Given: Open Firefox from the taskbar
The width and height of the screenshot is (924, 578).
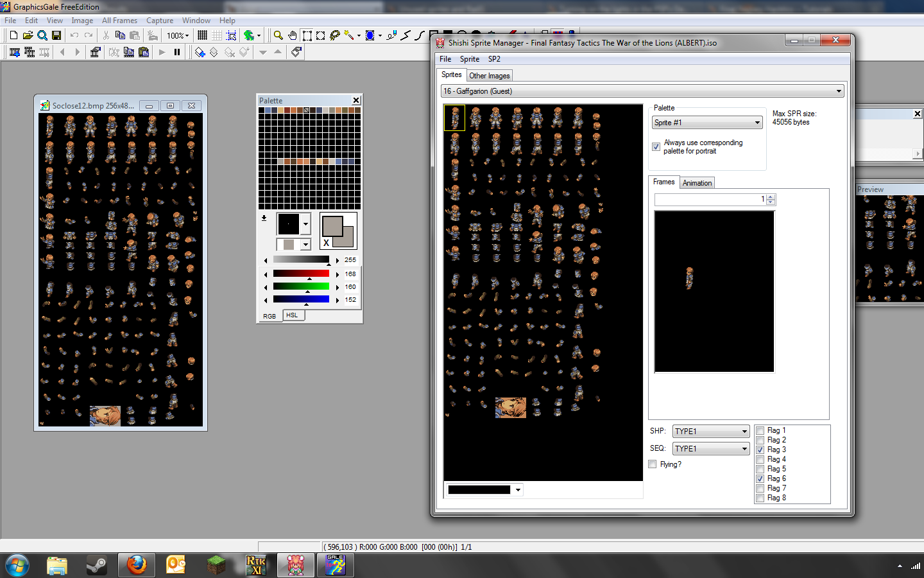Looking at the screenshot, I should [136, 565].
